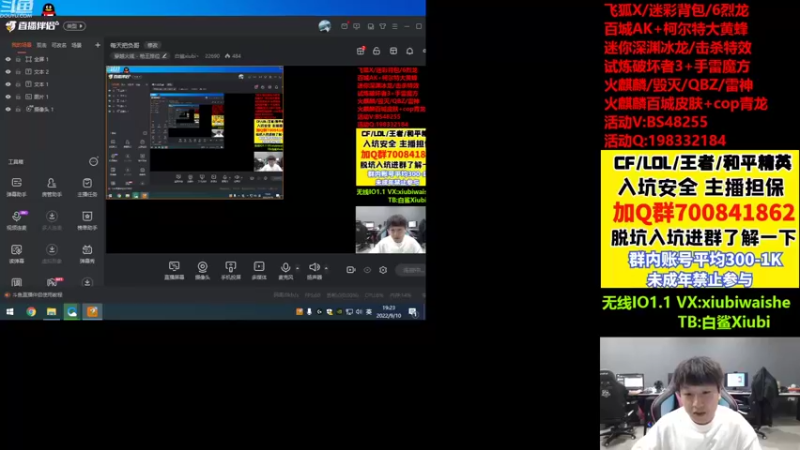Image resolution: width=800 pixels, height=450 pixels.
Task: Open the 读弹幕 tool
Action: (x=16, y=253)
